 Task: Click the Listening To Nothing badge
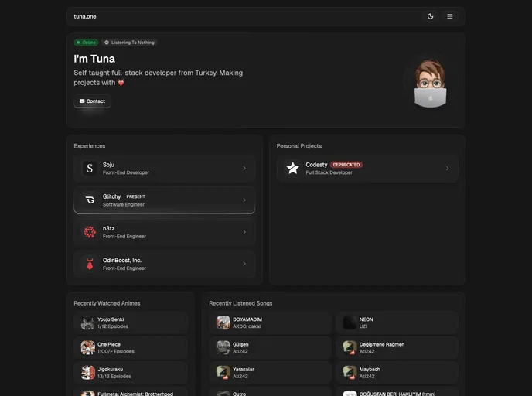129,43
